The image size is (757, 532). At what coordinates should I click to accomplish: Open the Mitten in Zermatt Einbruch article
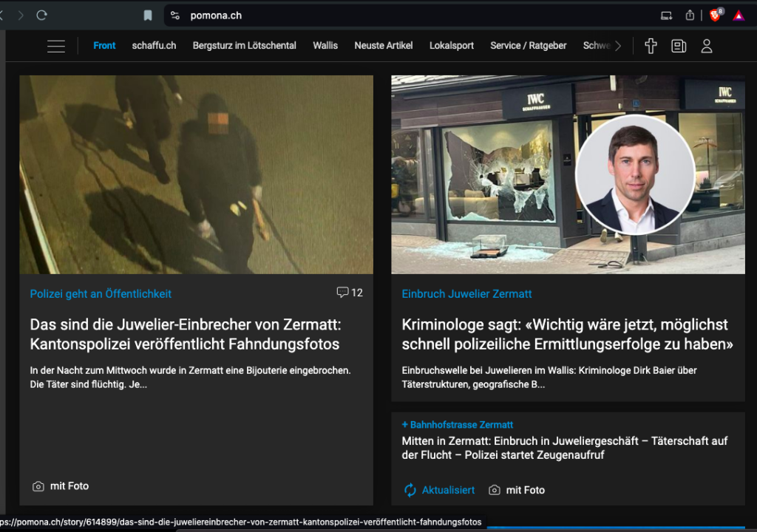click(x=564, y=448)
